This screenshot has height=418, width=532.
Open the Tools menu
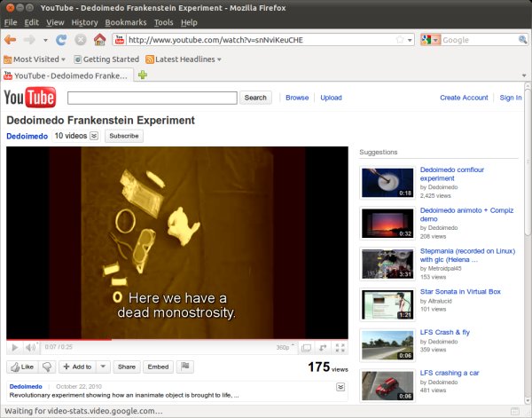(x=163, y=21)
